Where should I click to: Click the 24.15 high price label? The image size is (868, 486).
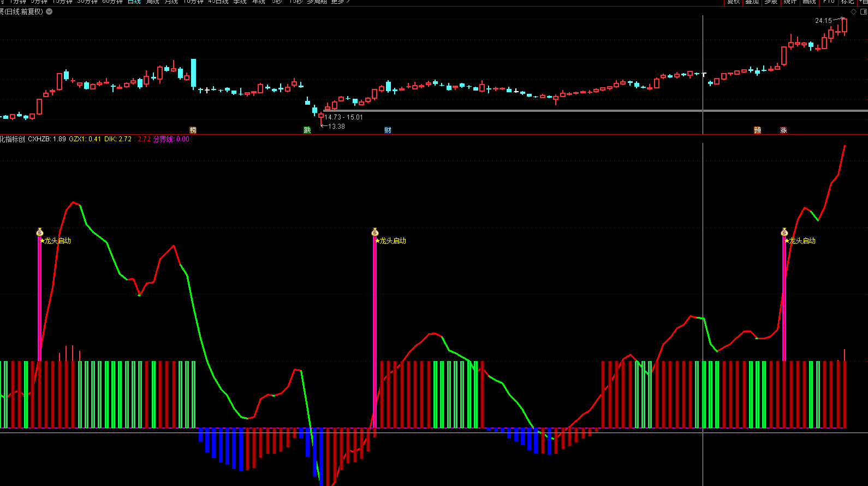click(823, 21)
